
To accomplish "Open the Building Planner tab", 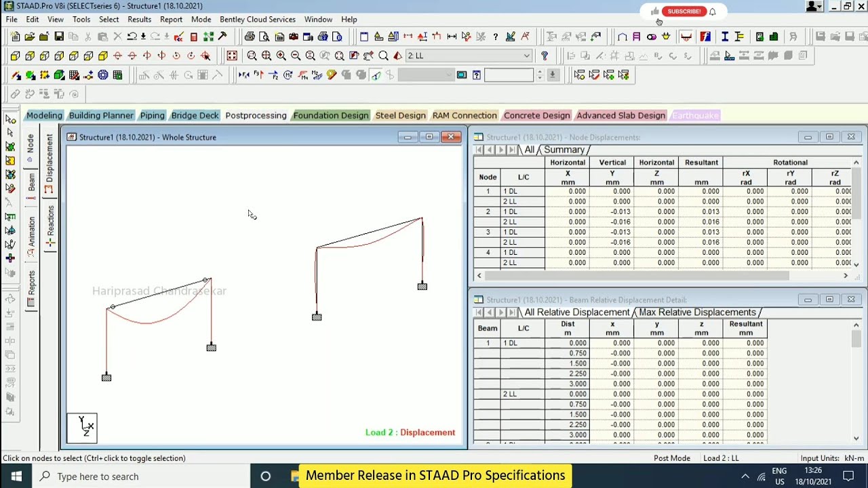I will [x=101, y=115].
